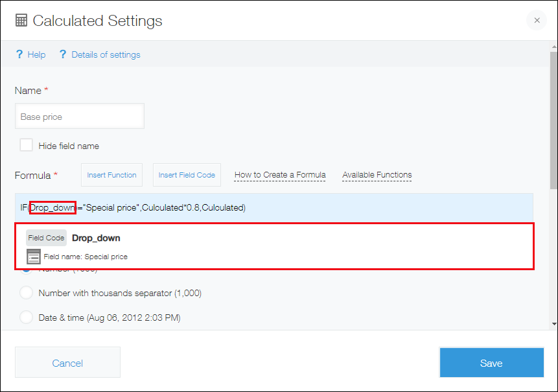
Task: Click the calculator icon in the dialog title
Action: tap(21, 19)
